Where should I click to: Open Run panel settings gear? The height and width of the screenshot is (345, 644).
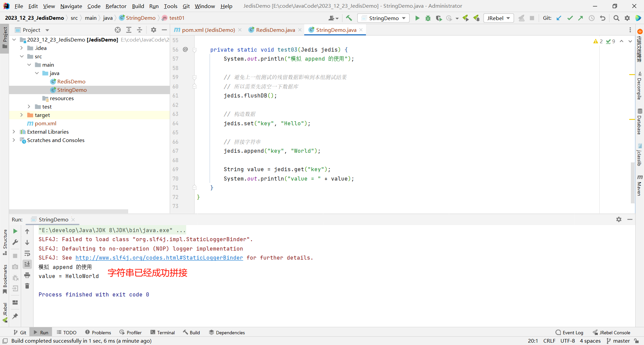click(x=619, y=219)
